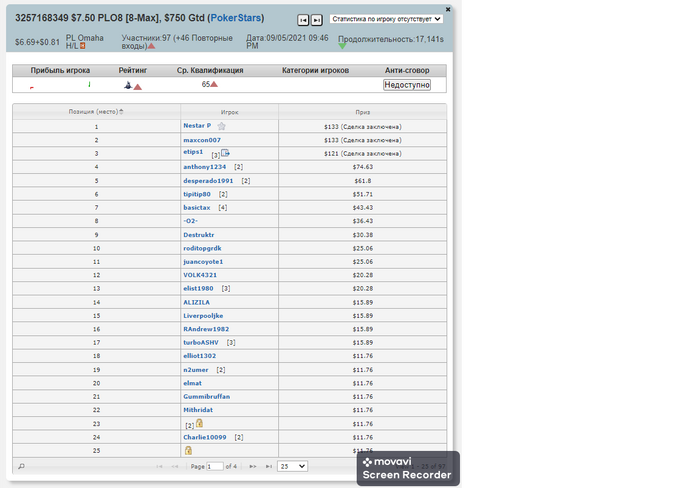Open player profile VOLK4321
Screen dimensions: 700x488
click(200, 275)
